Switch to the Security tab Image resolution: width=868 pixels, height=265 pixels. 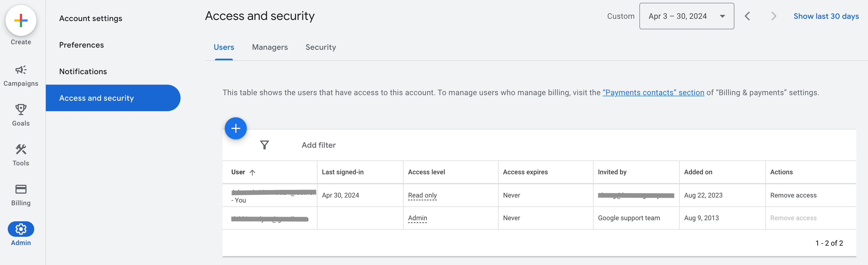coord(321,47)
